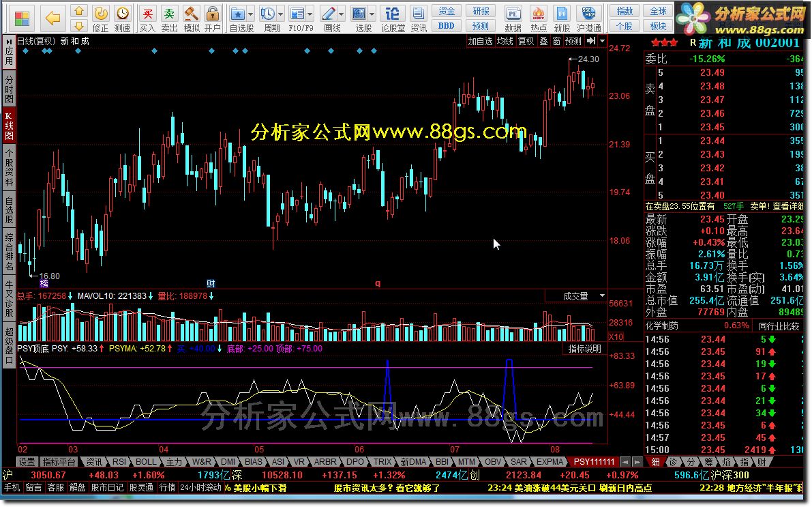Toggle 加自选 add to watchlist
The height and width of the screenshot is (507, 812).
click(480, 41)
